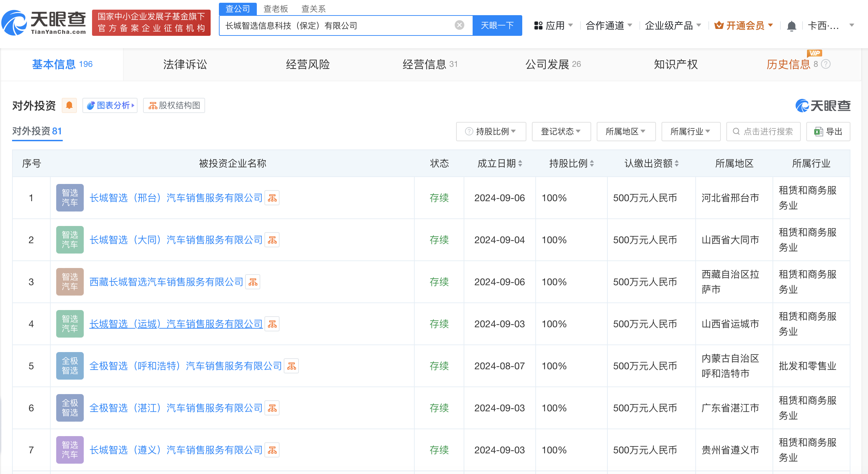Open equity structure icon for 西藏长城智选
The image size is (868, 474).
[253, 282]
